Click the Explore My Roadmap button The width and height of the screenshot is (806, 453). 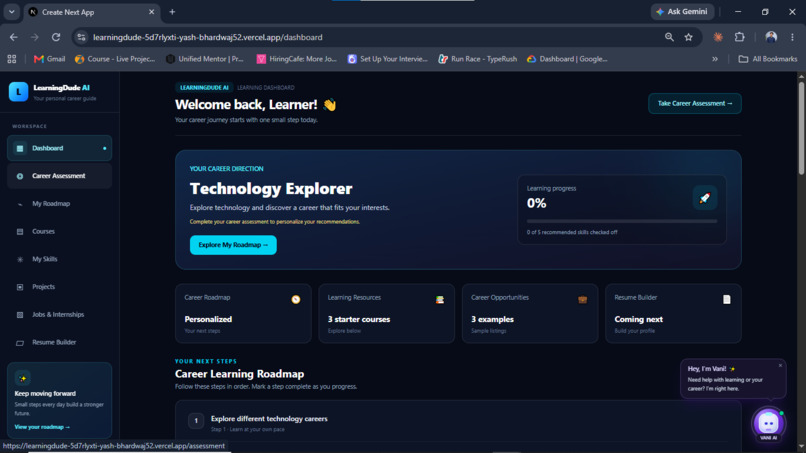(x=233, y=245)
